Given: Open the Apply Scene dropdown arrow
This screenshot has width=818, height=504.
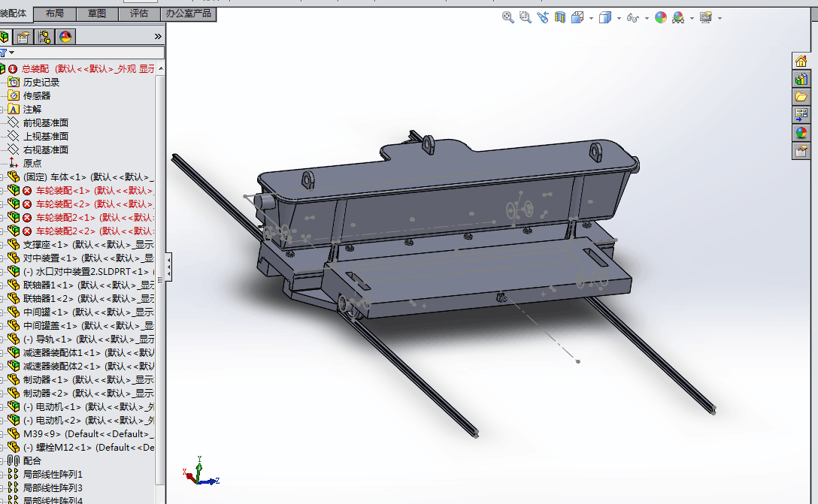Looking at the screenshot, I should pos(692,18).
